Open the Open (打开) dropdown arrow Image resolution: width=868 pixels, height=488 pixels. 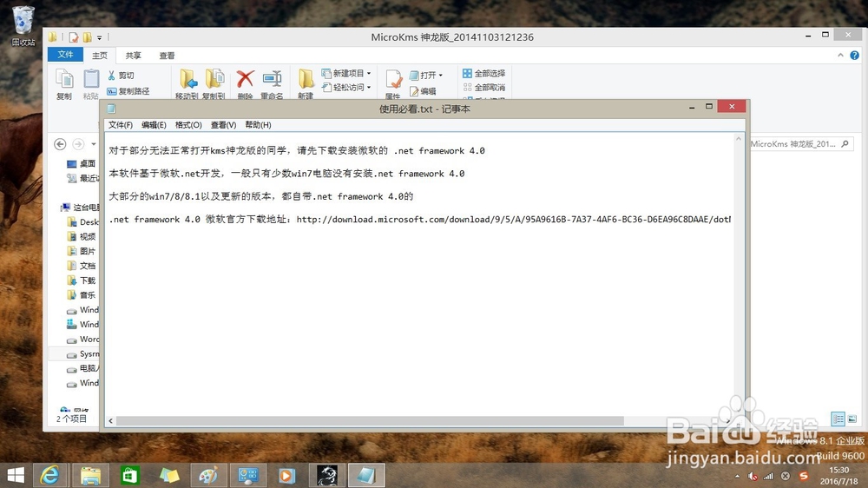click(441, 76)
